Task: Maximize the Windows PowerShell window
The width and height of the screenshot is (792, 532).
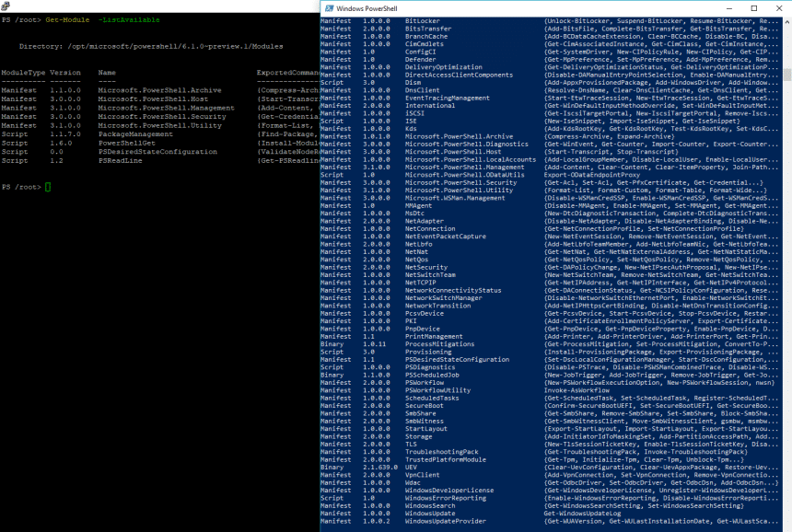Action: (753, 8)
